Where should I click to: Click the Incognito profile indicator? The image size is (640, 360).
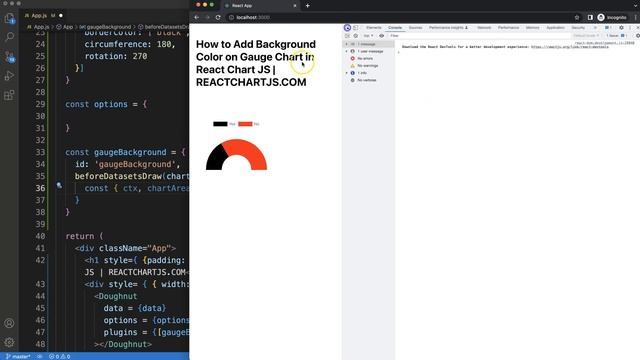pos(612,18)
